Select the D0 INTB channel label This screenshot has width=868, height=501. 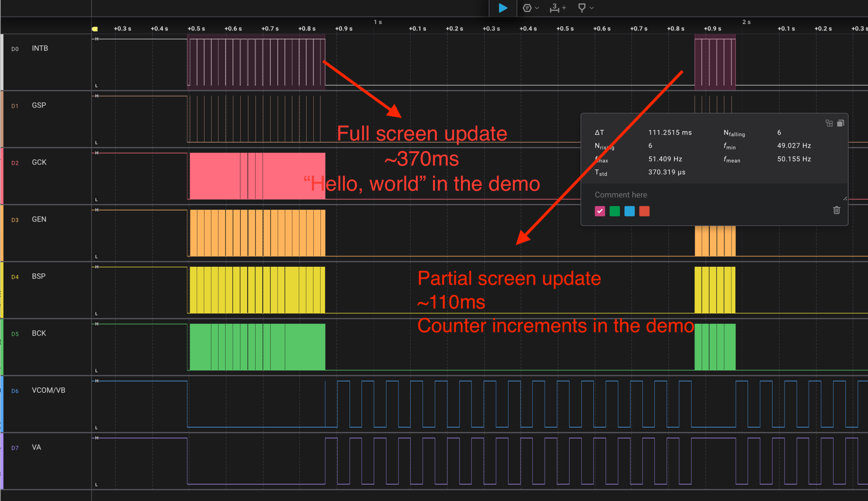[x=40, y=48]
